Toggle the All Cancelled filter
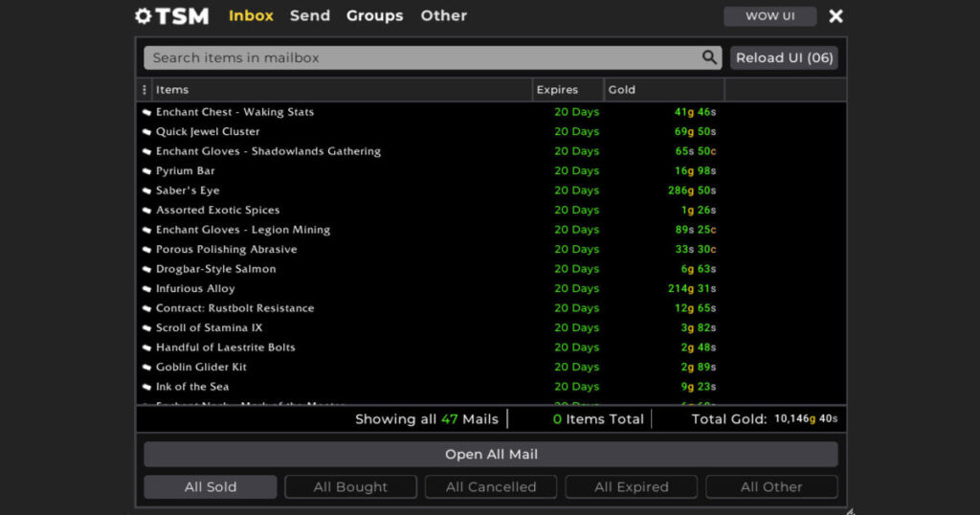This screenshot has height=515, width=980. pyautogui.click(x=491, y=487)
